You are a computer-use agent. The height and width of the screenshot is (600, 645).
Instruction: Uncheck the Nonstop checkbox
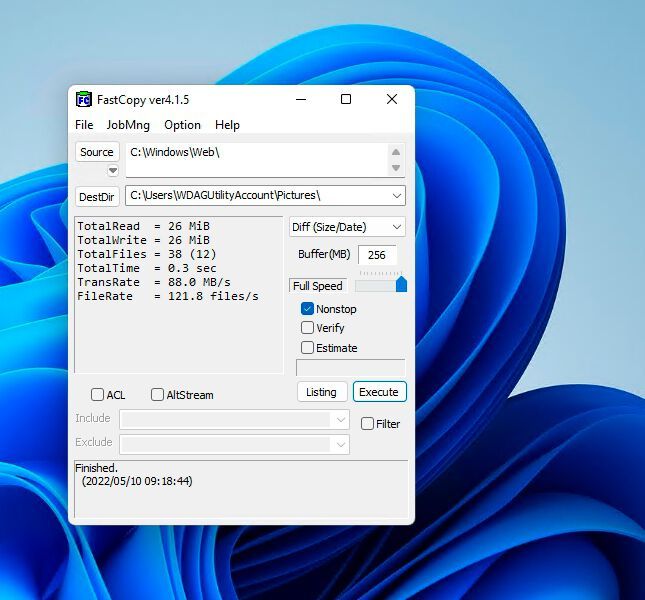point(307,309)
